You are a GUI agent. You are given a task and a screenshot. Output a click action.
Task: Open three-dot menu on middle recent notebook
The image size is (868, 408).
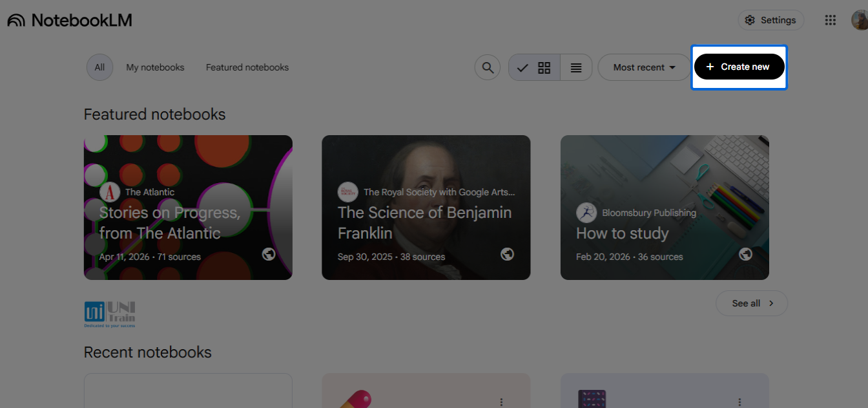coord(501,402)
